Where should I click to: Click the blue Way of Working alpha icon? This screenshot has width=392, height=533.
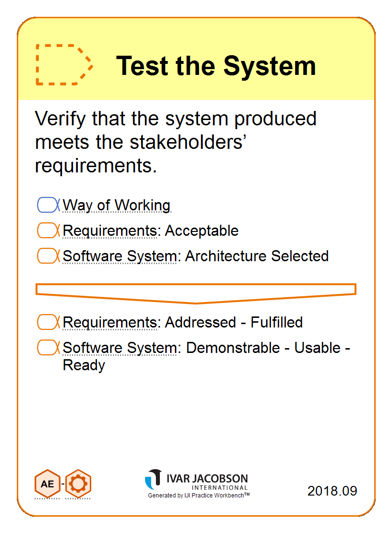click(48, 205)
